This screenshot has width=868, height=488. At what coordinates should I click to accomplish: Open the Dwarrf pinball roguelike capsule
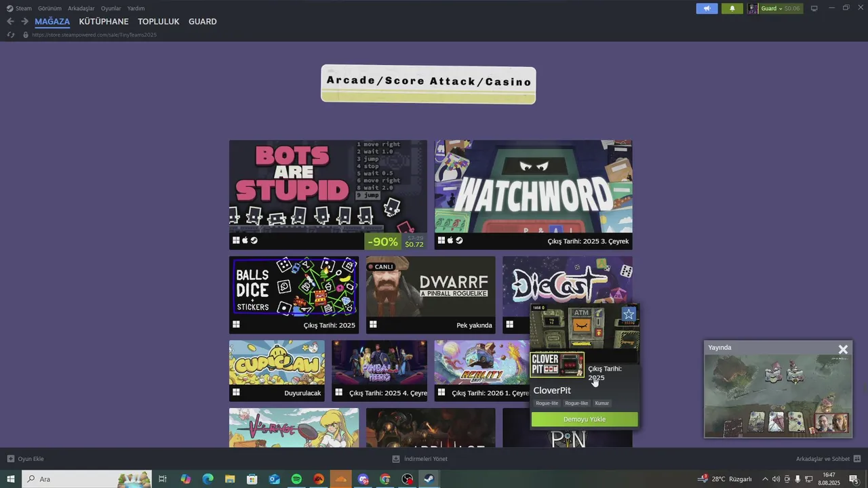point(431,295)
